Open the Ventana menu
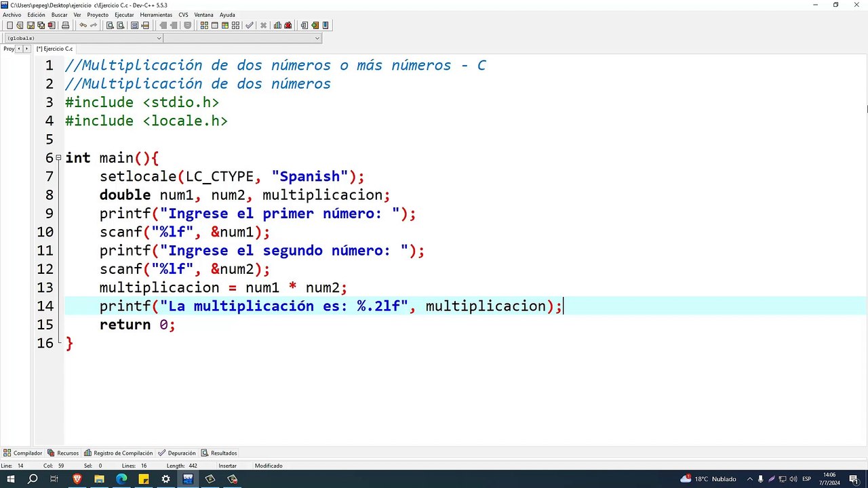Screen dimensions: 868x488 203,14
